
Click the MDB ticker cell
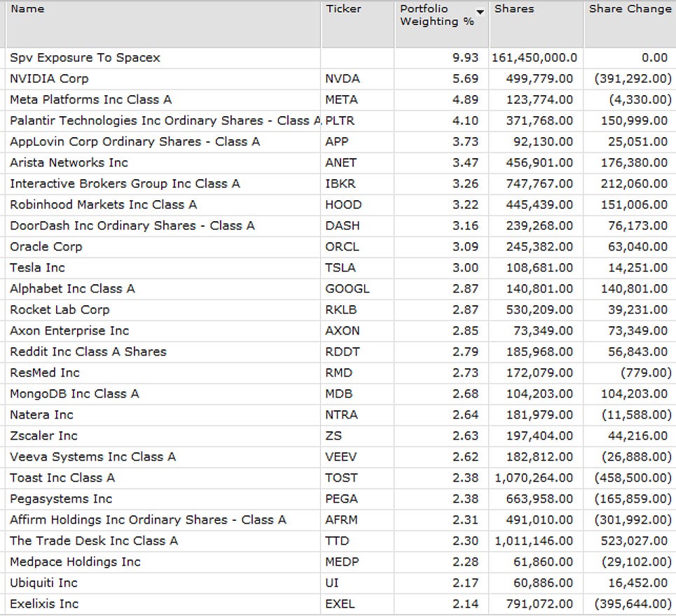[x=339, y=393]
